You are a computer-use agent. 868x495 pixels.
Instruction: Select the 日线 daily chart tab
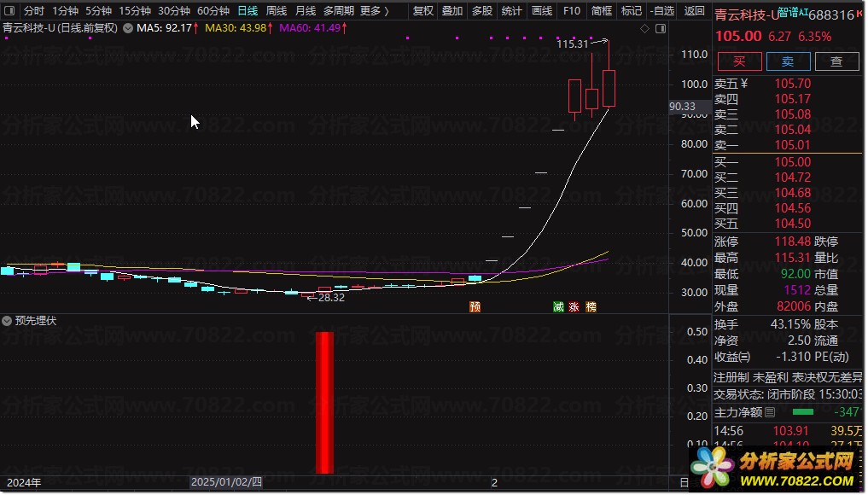pos(248,10)
